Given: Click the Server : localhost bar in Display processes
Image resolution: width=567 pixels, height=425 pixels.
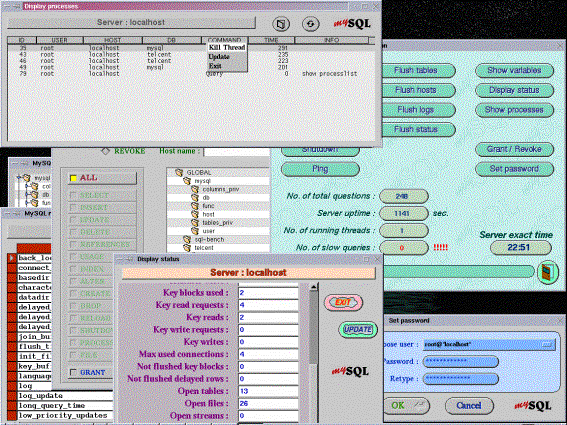Looking at the screenshot, I should tap(131, 22).
